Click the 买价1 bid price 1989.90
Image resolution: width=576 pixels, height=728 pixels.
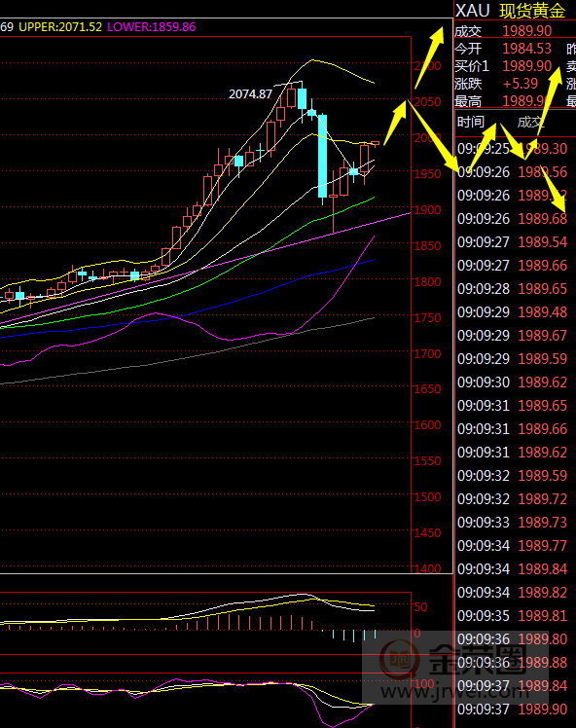click(x=526, y=66)
